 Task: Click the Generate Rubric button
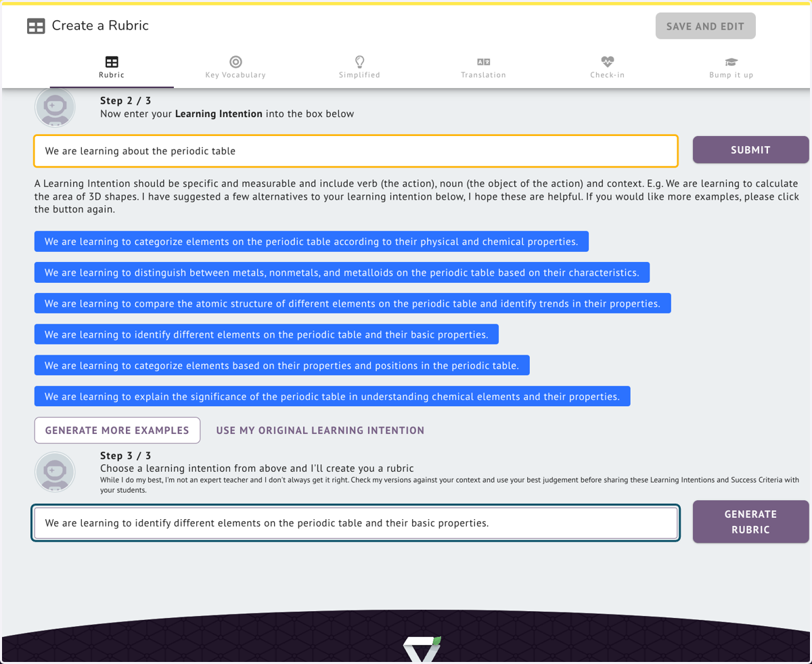(750, 522)
